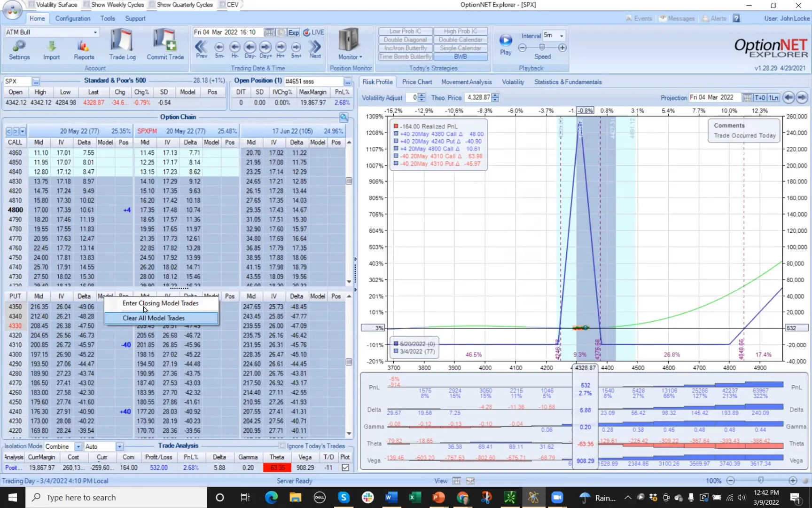Increase the Theo Price stepper value
812x508 pixels.
point(495,95)
